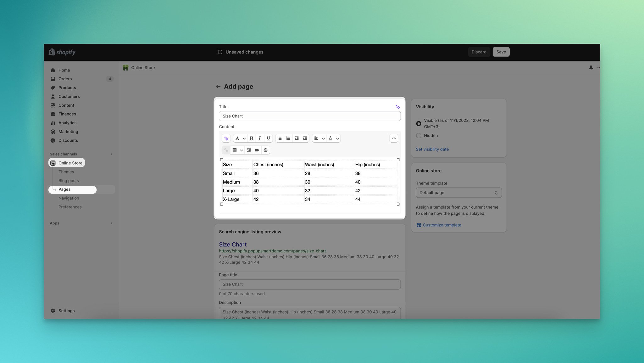Click the Underline formatting icon
The height and width of the screenshot is (363, 644).
(268, 138)
